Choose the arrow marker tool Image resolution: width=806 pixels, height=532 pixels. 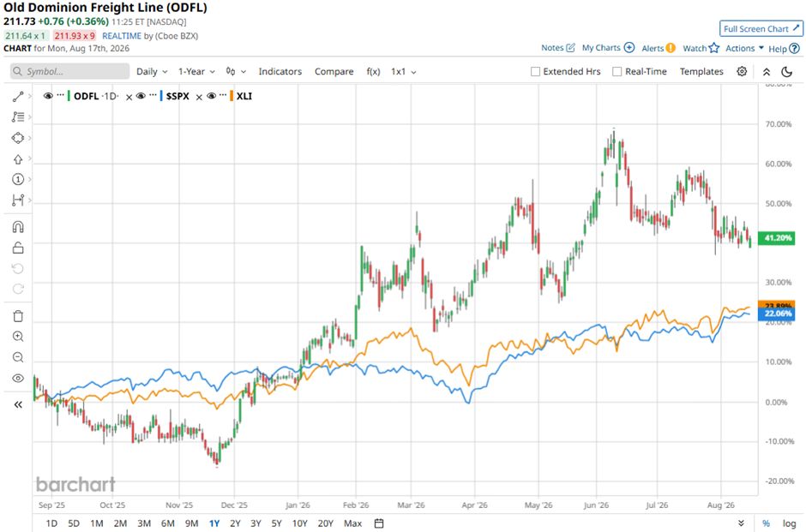coord(18,159)
